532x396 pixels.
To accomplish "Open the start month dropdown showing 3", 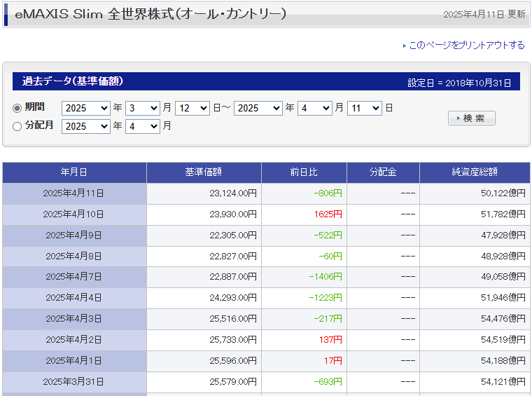I will tap(142, 108).
